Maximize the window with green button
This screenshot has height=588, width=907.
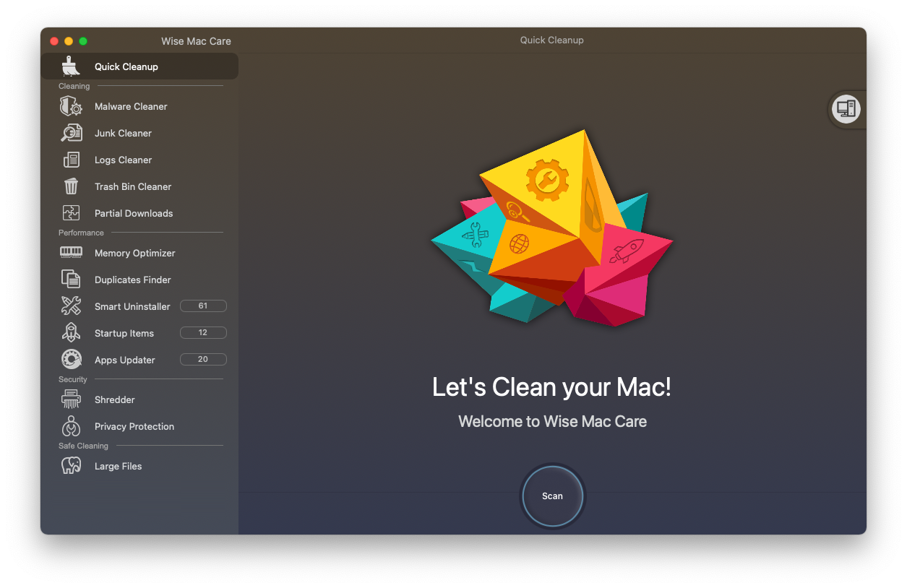point(83,41)
